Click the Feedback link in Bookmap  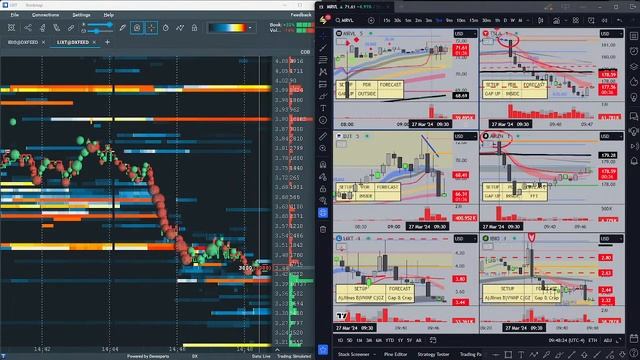pos(301,15)
